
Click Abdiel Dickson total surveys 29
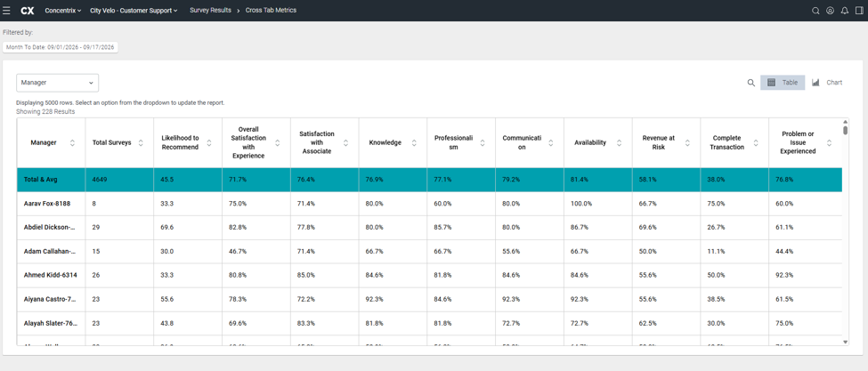[x=96, y=227]
